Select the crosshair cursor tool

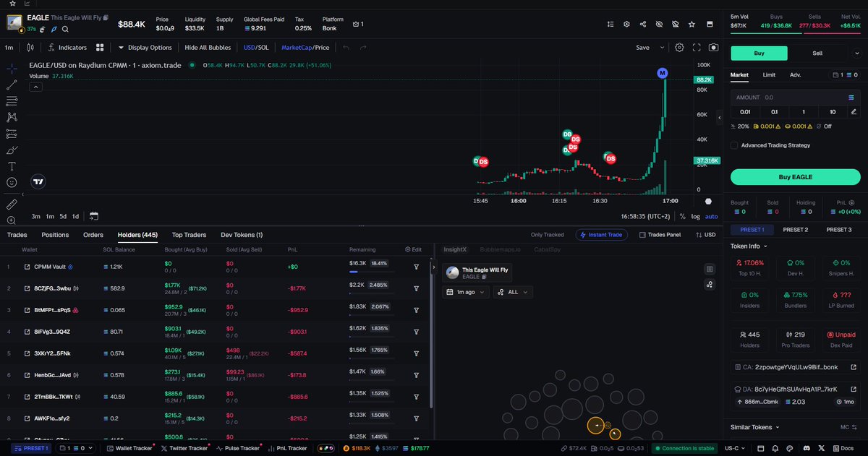12,68
